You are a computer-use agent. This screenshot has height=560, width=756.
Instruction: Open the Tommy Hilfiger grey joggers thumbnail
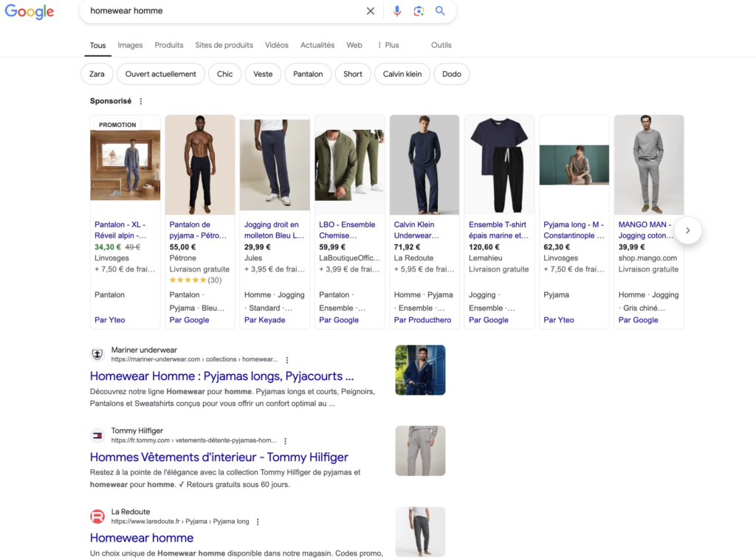420,451
